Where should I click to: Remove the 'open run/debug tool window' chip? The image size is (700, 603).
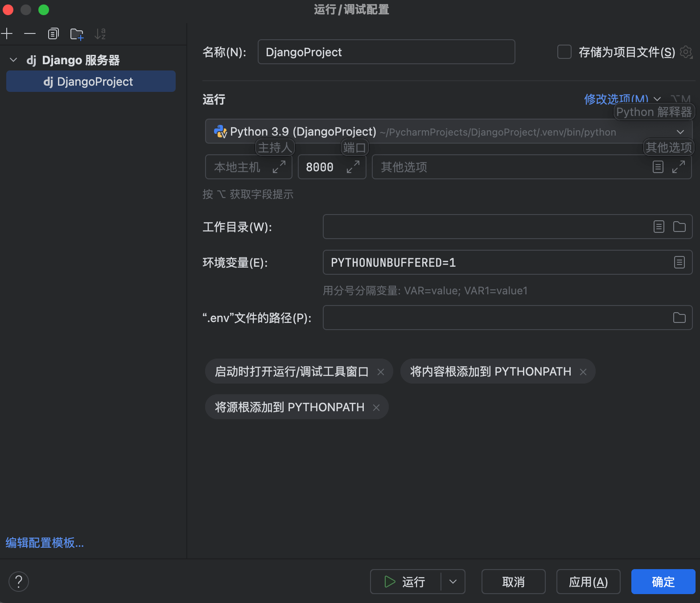381,372
